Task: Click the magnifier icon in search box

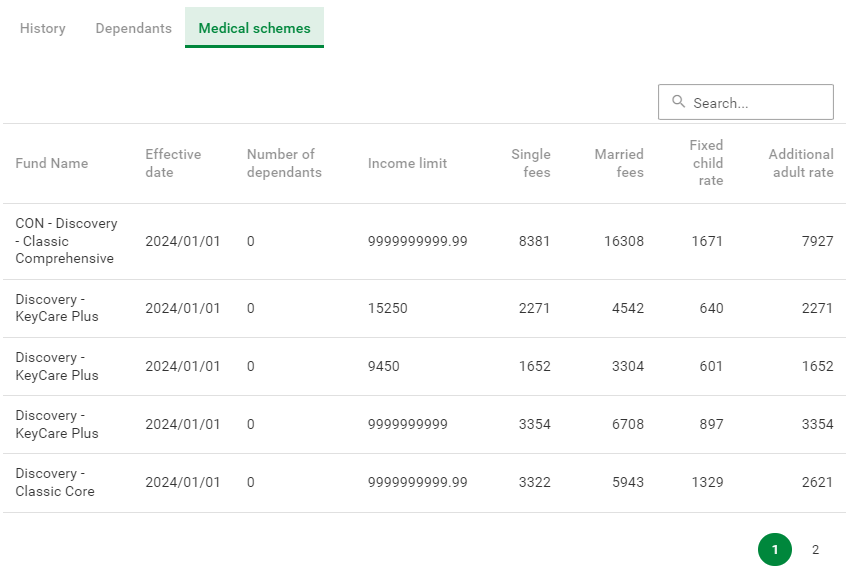Action: [679, 102]
